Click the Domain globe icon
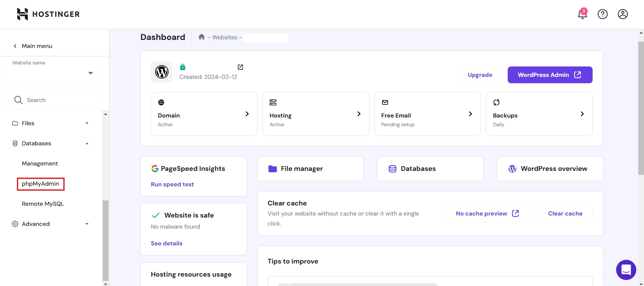This screenshot has width=644, height=286. pyautogui.click(x=161, y=102)
